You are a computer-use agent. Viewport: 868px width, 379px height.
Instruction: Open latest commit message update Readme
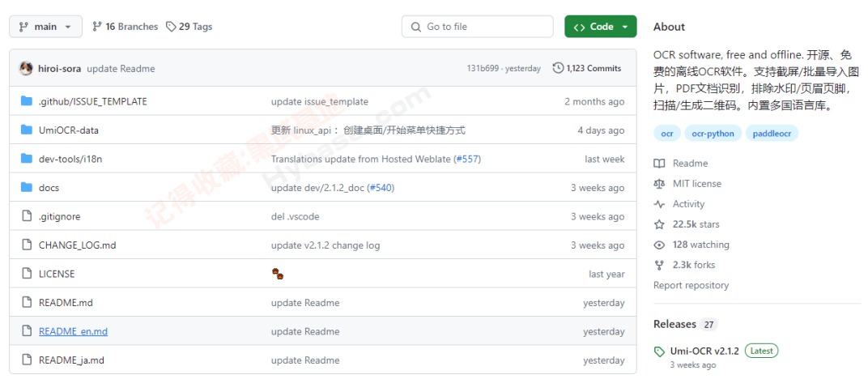point(121,69)
